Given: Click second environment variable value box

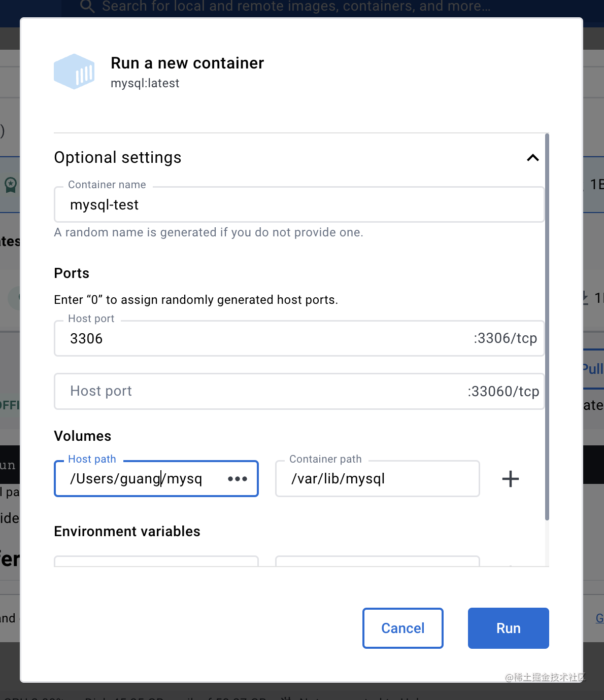Looking at the screenshot, I should (x=377, y=562).
